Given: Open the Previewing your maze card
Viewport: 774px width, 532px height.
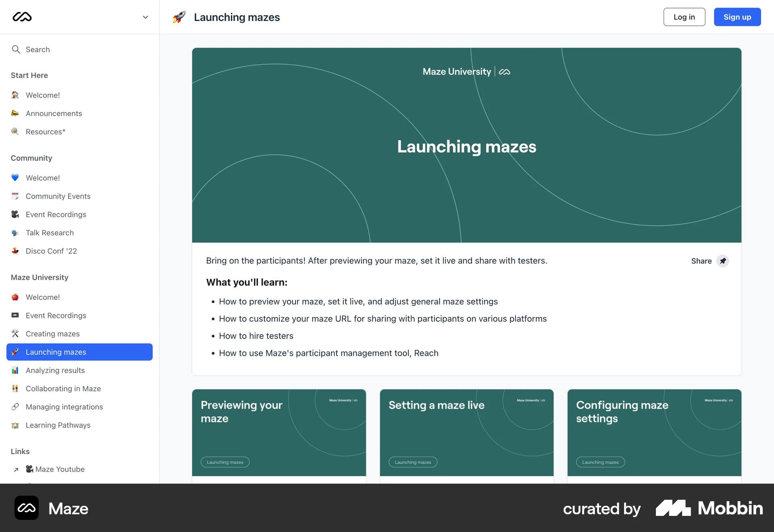Looking at the screenshot, I should click(279, 432).
